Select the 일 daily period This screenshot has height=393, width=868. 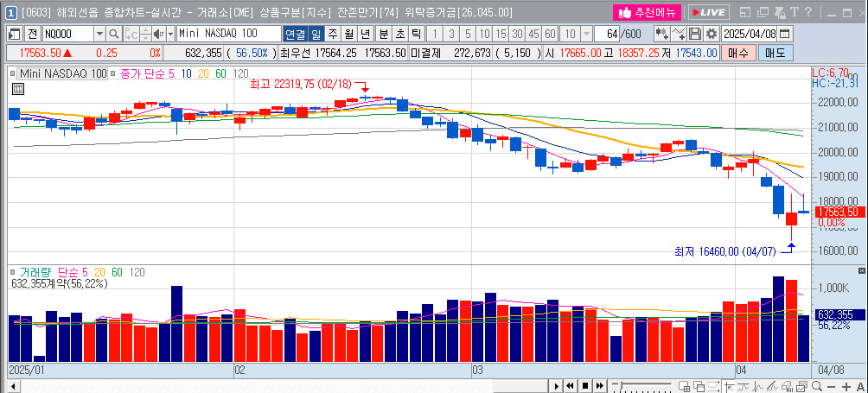[316, 34]
